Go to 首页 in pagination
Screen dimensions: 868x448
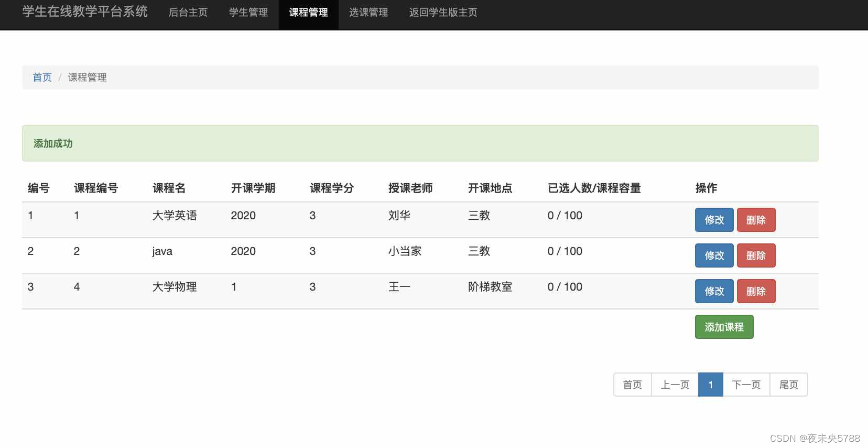point(633,385)
